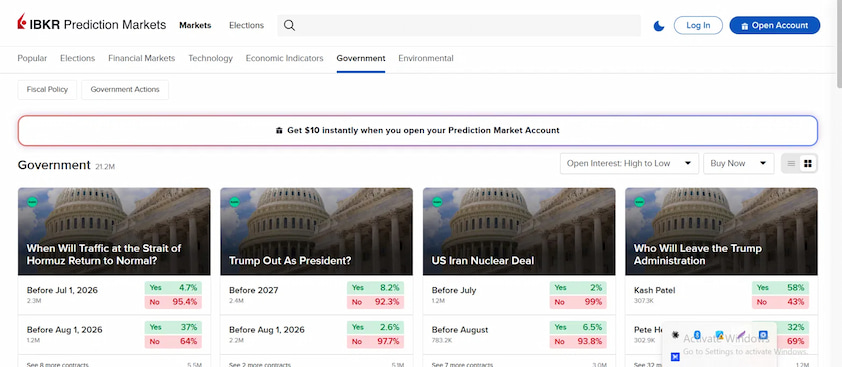Buy Yes 37% on the Hormuz Before Aug 1 contract

coord(173,327)
